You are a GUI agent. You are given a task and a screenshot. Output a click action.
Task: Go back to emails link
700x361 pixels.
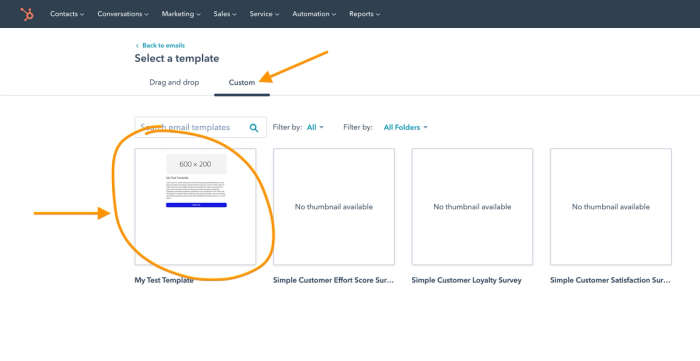point(160,46)
